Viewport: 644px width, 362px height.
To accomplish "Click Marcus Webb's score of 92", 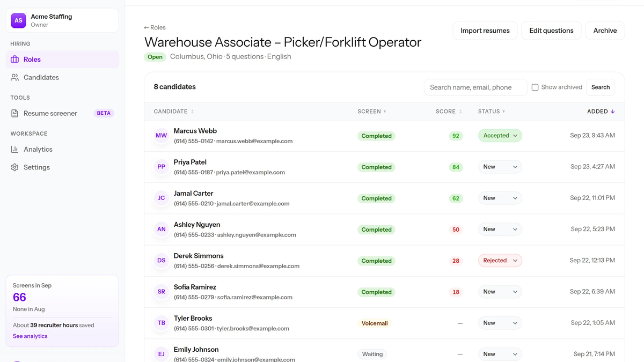I will pyautogui.click(x=456, y=136).
